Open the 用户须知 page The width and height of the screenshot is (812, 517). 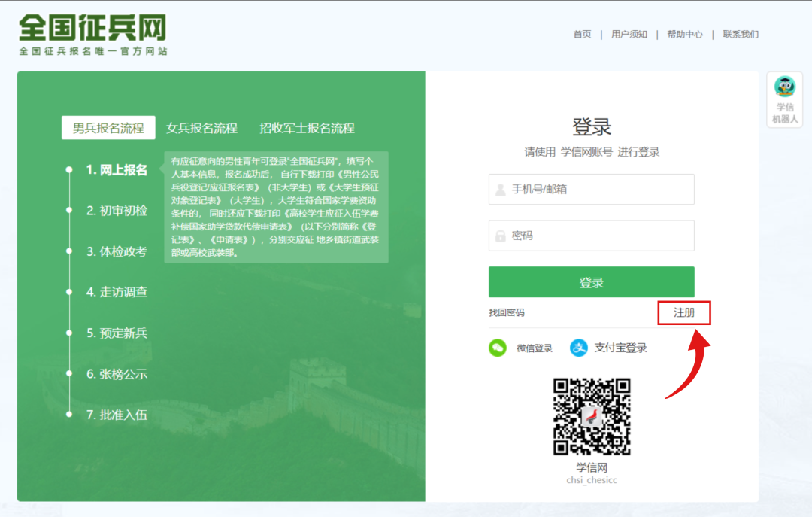[629, 34]
